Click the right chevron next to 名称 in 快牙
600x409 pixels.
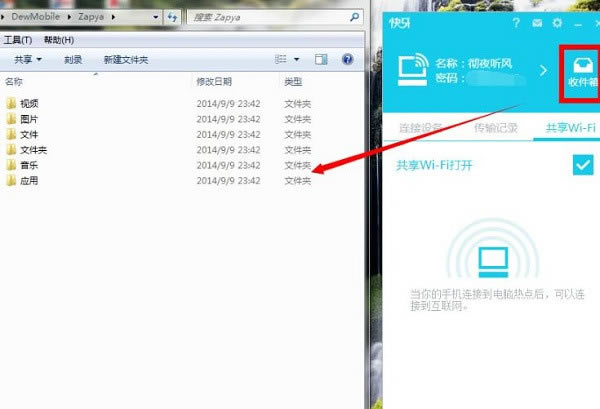point(543,70)
